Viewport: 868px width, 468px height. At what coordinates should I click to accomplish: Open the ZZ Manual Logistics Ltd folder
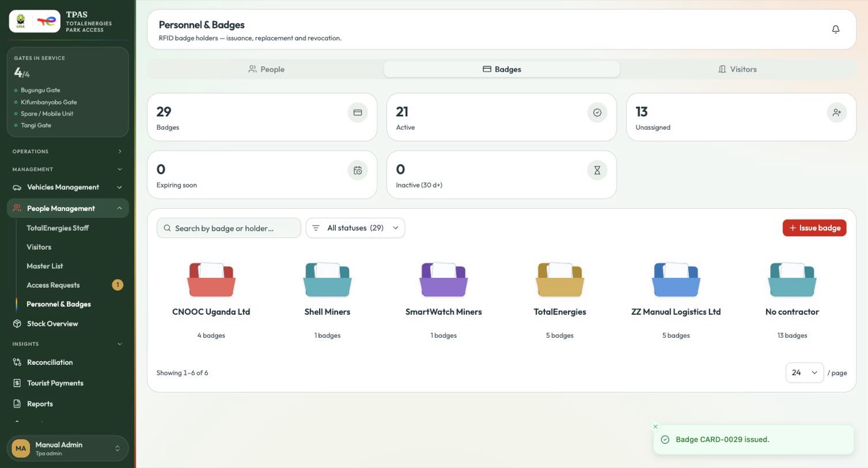[676, 280]
